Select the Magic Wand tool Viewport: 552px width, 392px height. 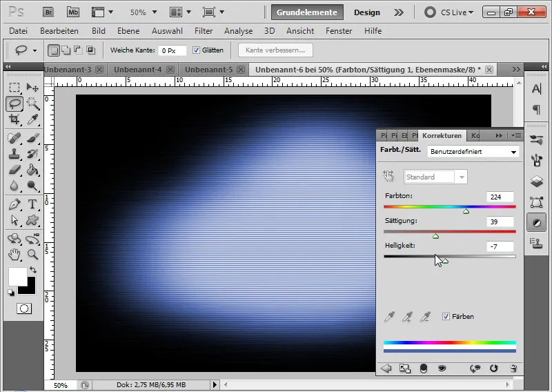click(x=32, y=104)
